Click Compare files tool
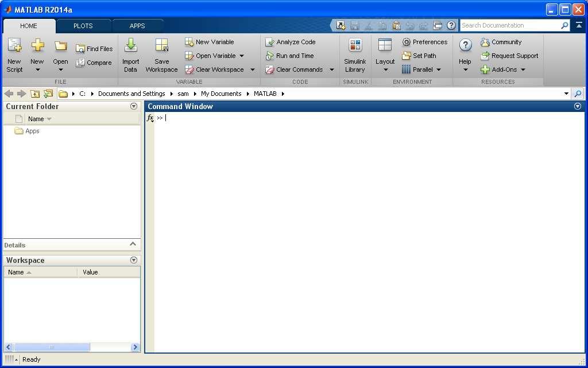 point(94,63)
